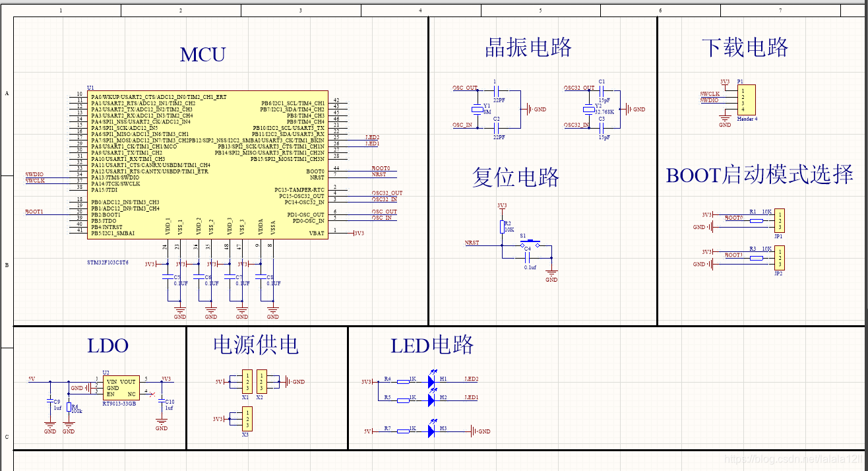Select the H1 LED symbol
Viewport: 868px width, 471px height.
(431, 379)
